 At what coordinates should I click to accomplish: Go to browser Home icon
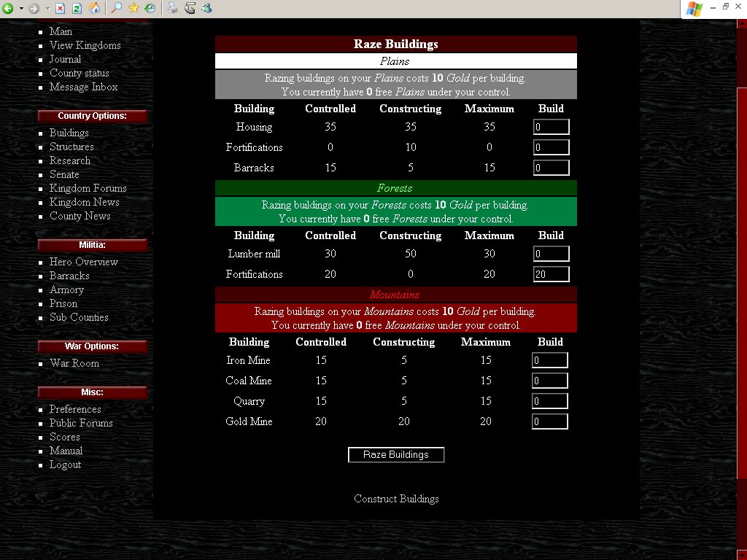[94, 9]
